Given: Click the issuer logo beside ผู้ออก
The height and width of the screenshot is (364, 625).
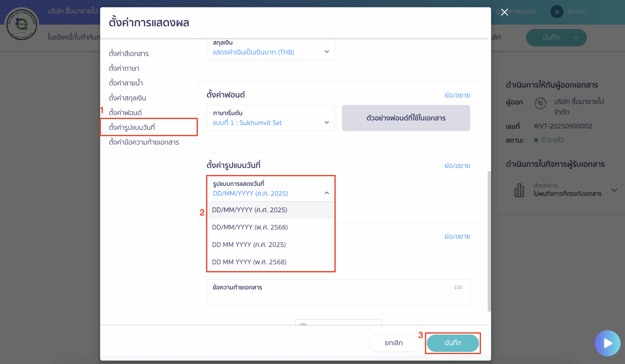Looking at the screenshot, I should pos(541,104).
